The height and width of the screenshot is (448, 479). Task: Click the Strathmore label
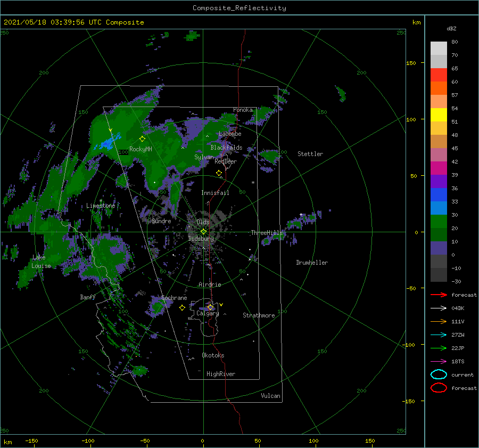coord(259,315)
